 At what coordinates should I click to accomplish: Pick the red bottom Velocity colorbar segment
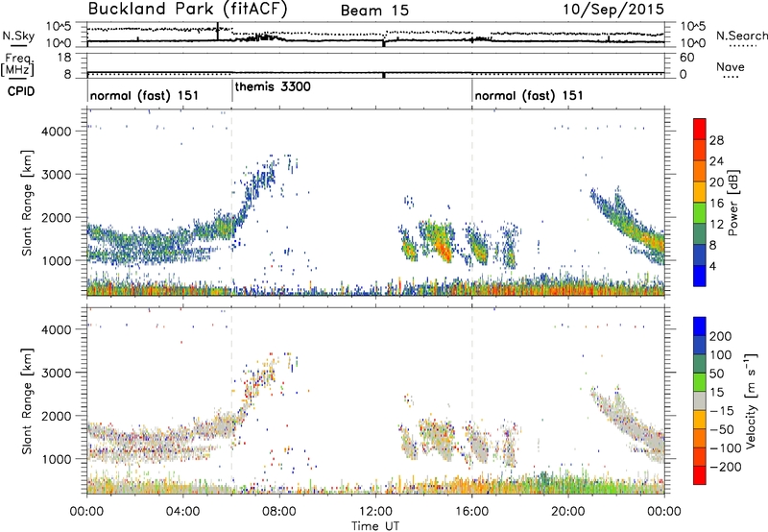(700, 475)
